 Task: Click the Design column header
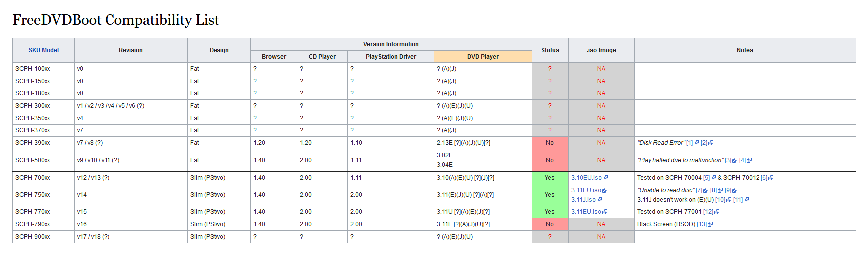click(x=219, y=50)
